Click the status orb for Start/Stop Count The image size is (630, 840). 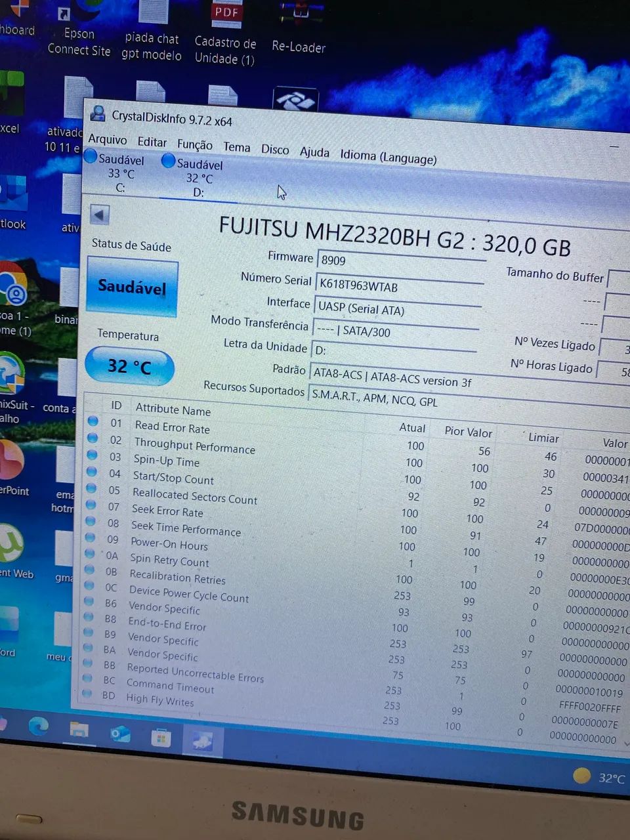coord(91,471)
